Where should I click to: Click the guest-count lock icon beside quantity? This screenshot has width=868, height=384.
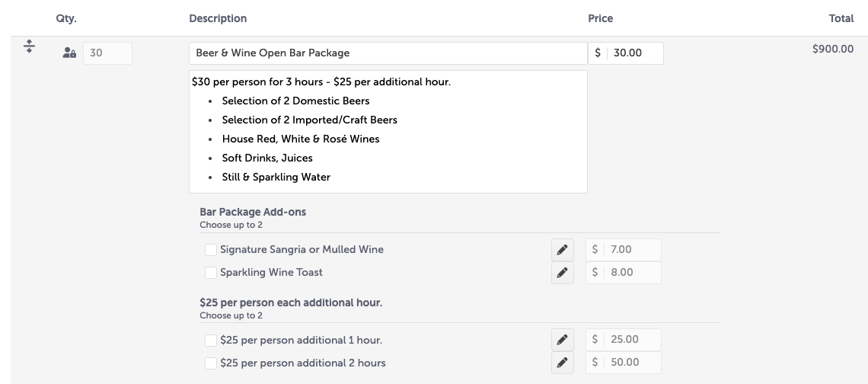69,53
